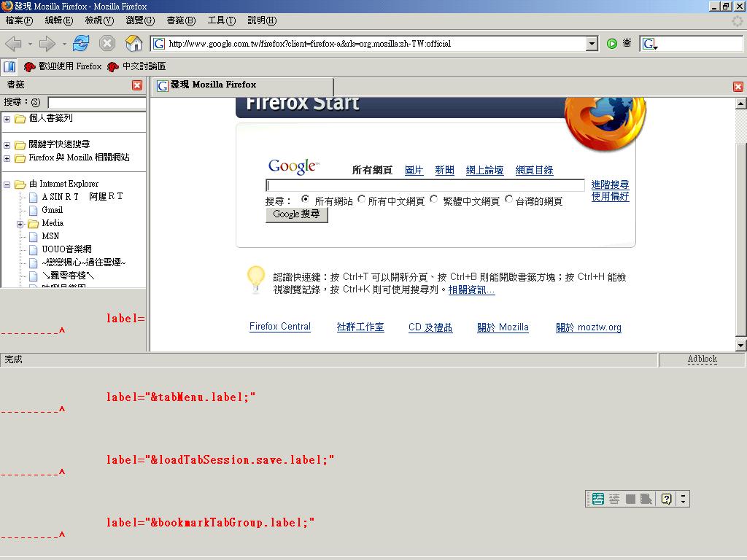Viewport: 747px width, 560px height.
Task: Open the 編輯(E) menu
Action: (58, 20)
